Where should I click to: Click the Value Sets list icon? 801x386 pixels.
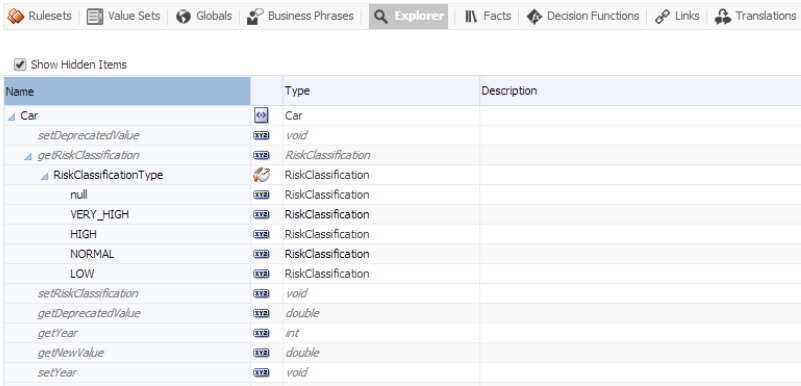tap(95, 16)
